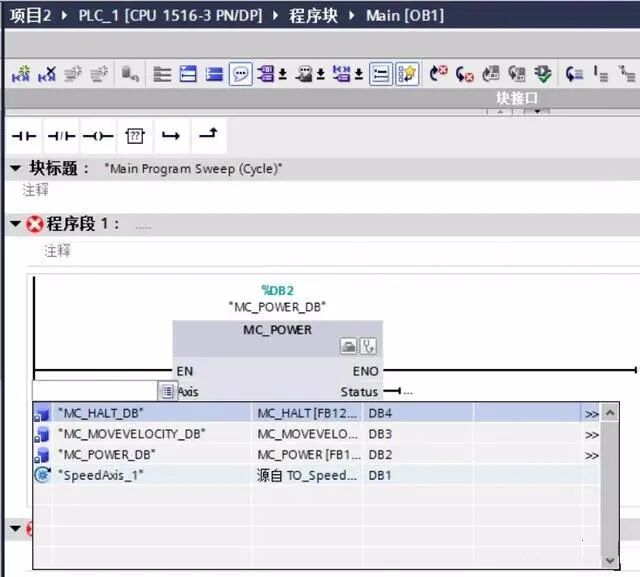The height and width of the screenshot is (577, 640).
Task: Click 程序块 in breadcrumb path
Action: 313,16
